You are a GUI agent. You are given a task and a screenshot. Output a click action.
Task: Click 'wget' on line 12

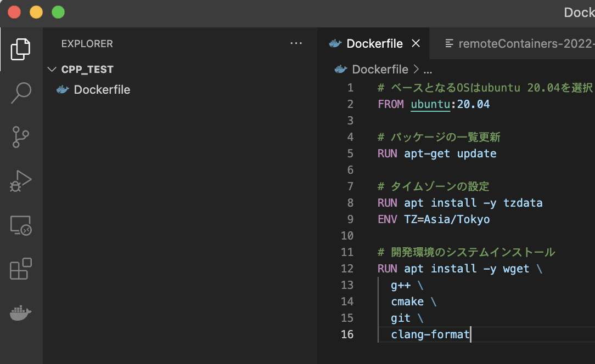point(516,269)
